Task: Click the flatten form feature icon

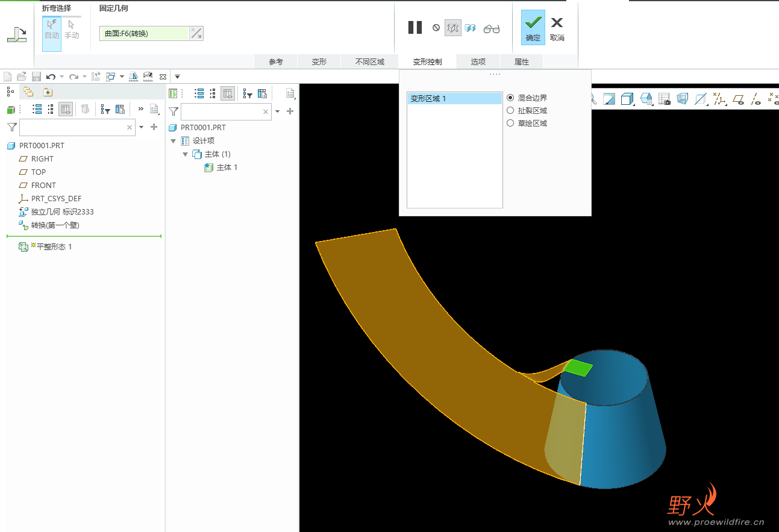Action: (16, 34)
